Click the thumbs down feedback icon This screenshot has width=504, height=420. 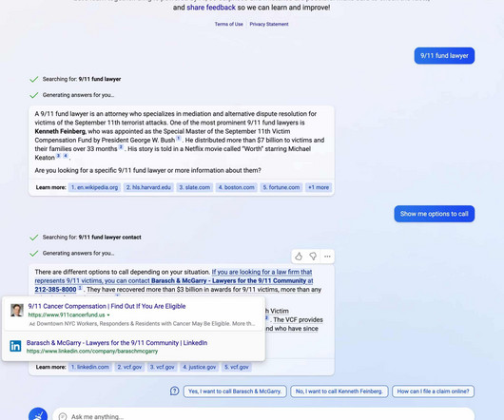click(313, 257)
